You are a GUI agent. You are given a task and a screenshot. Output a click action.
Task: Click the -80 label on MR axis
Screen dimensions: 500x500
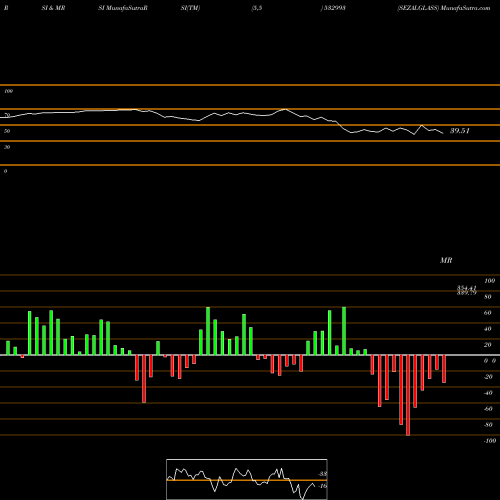point(488,425)
